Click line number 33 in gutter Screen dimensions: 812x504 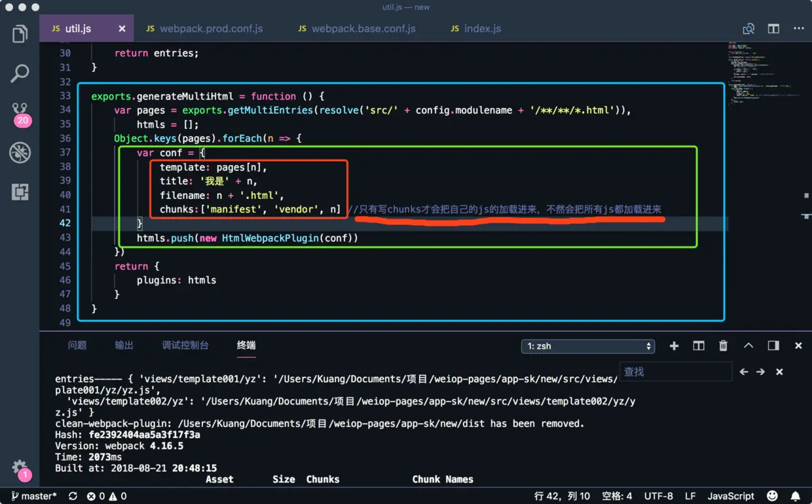(65, 96)
